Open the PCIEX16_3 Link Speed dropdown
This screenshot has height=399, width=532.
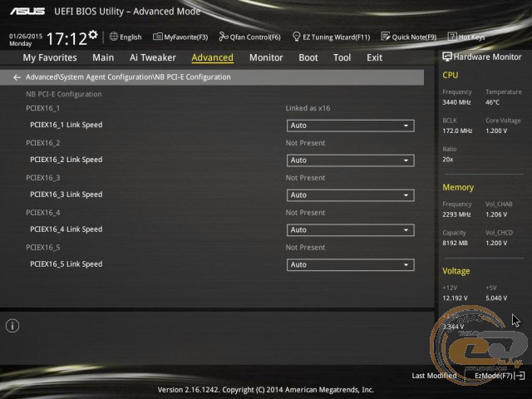tap(351, 195)
